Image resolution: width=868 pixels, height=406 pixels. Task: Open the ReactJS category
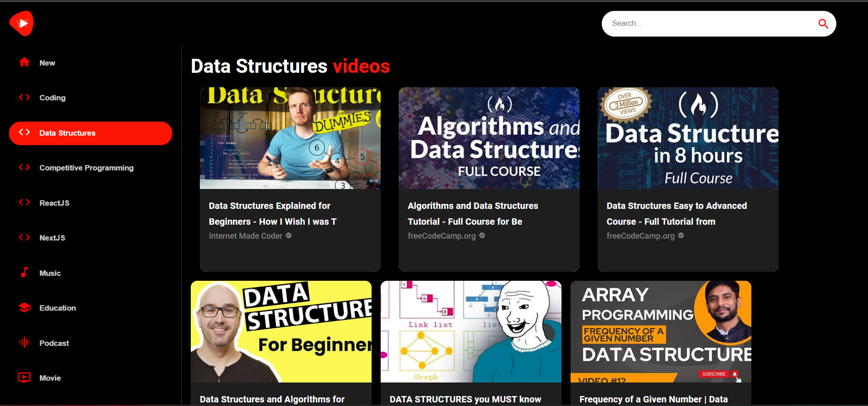pos(90,203)
